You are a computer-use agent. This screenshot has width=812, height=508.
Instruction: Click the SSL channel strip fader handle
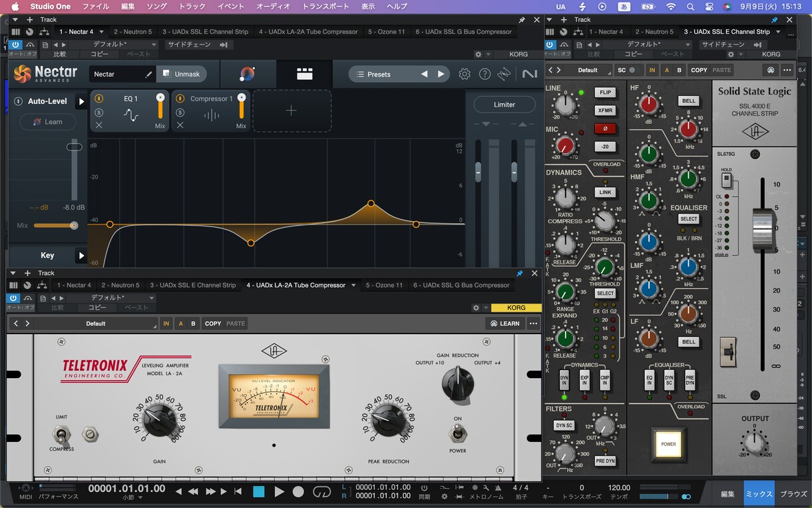(763, 230)
